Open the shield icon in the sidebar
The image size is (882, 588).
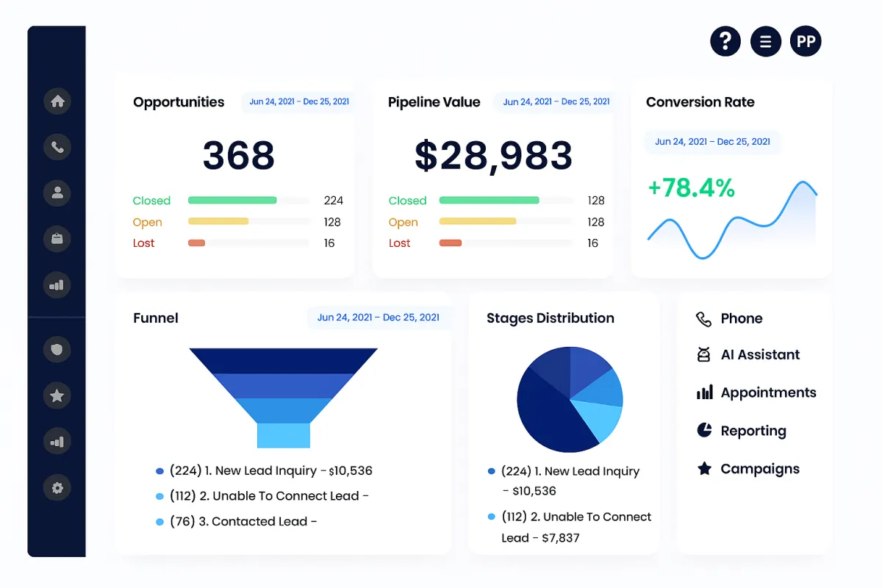point(57,348)
